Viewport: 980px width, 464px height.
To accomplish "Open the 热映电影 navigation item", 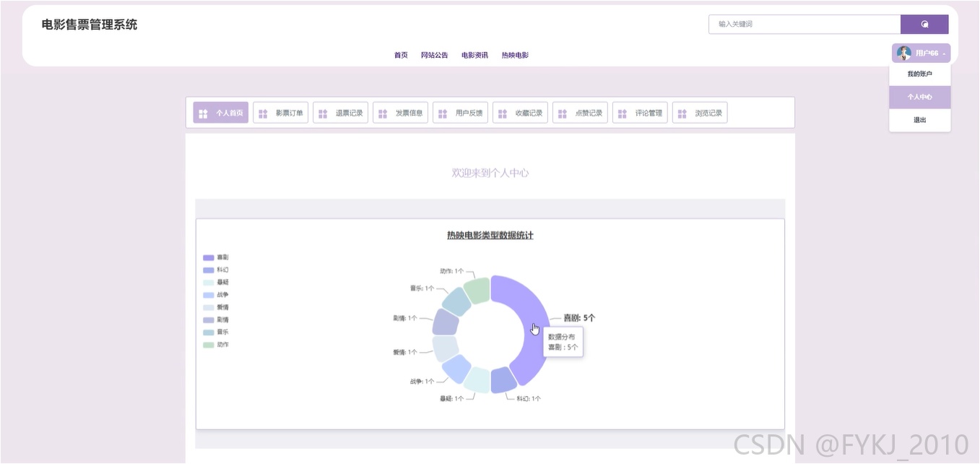I will (x=515, y=55).
